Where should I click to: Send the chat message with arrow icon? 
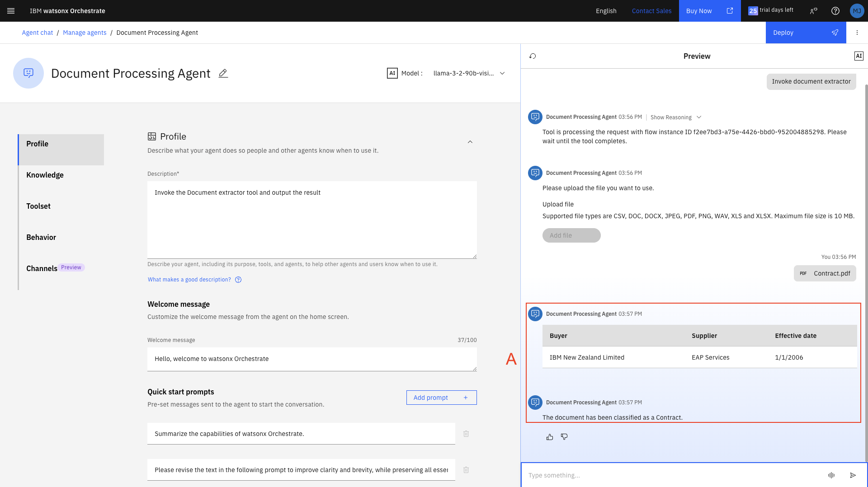tap(853, 475)
